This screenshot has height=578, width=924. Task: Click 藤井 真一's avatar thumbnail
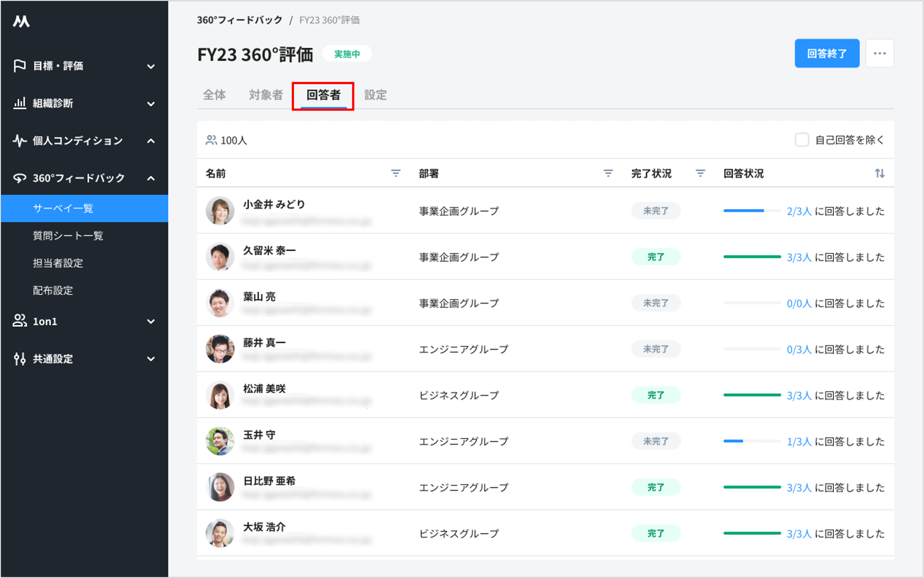pyautogui.click(x=220, y=349)
